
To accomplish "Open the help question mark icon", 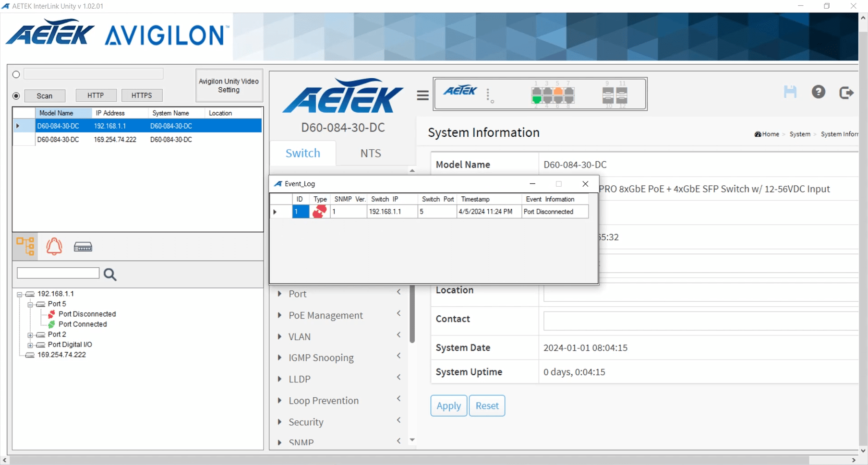I will pos(819,92).
